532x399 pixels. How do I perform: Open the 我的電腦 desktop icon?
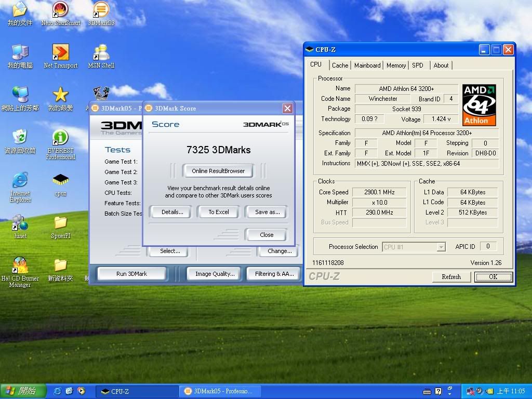pos(20,56)
